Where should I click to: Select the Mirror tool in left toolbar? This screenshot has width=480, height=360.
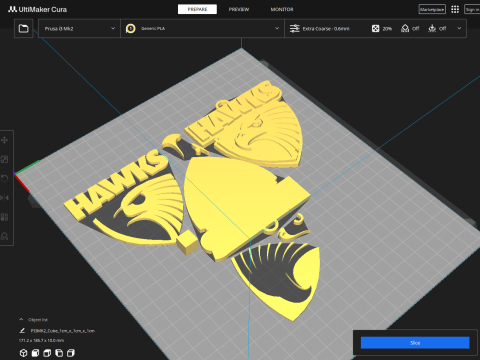5,198
